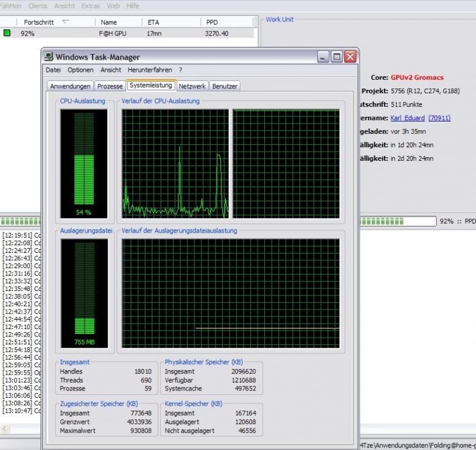476x450 pixels.
Task: Open the Hilfe menu in FahMon
Action: click(x=132, y=6)
